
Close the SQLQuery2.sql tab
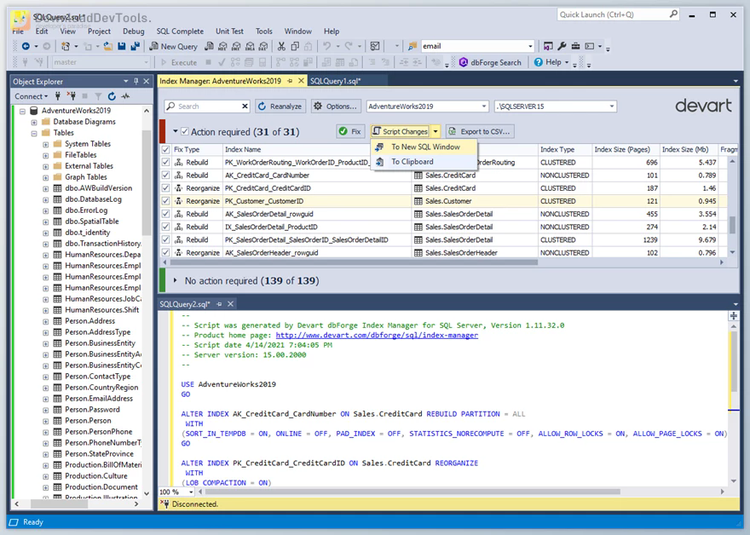231,304
